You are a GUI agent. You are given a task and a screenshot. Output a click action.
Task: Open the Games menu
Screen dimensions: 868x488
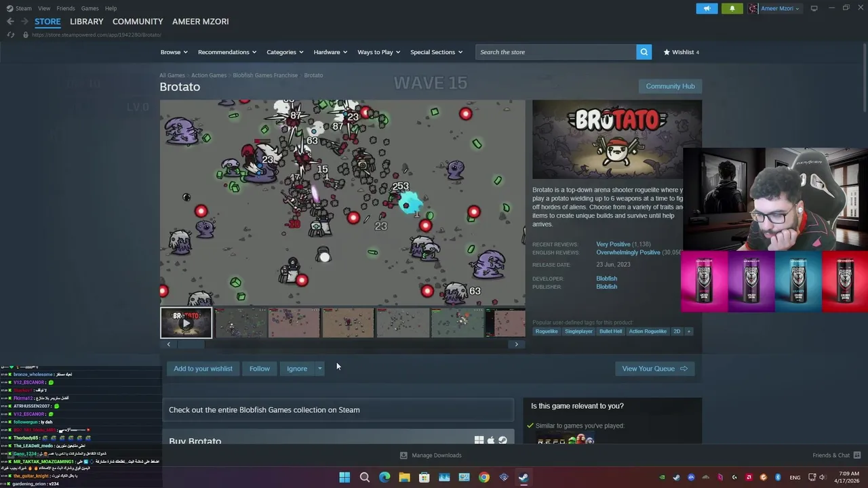(90, 8)
